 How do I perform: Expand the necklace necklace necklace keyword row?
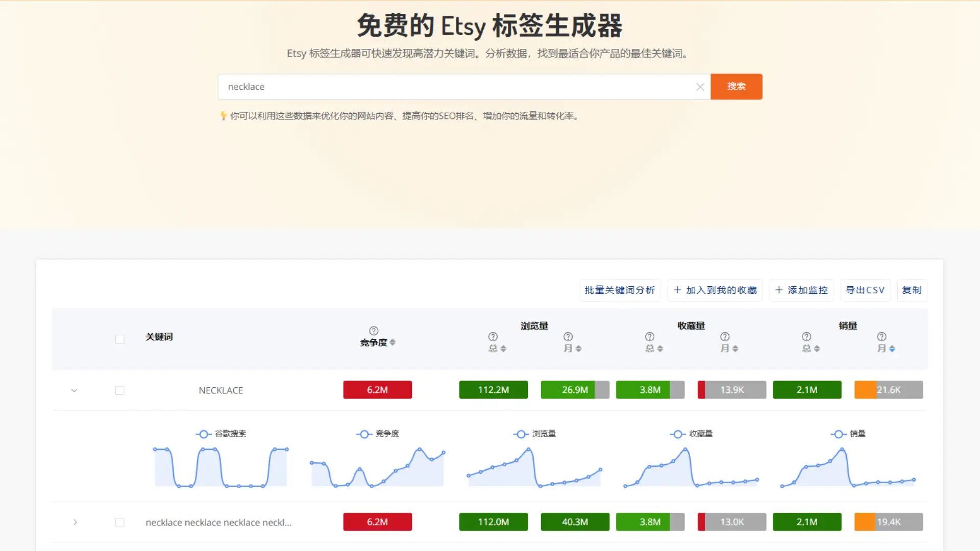coord(75,522)
